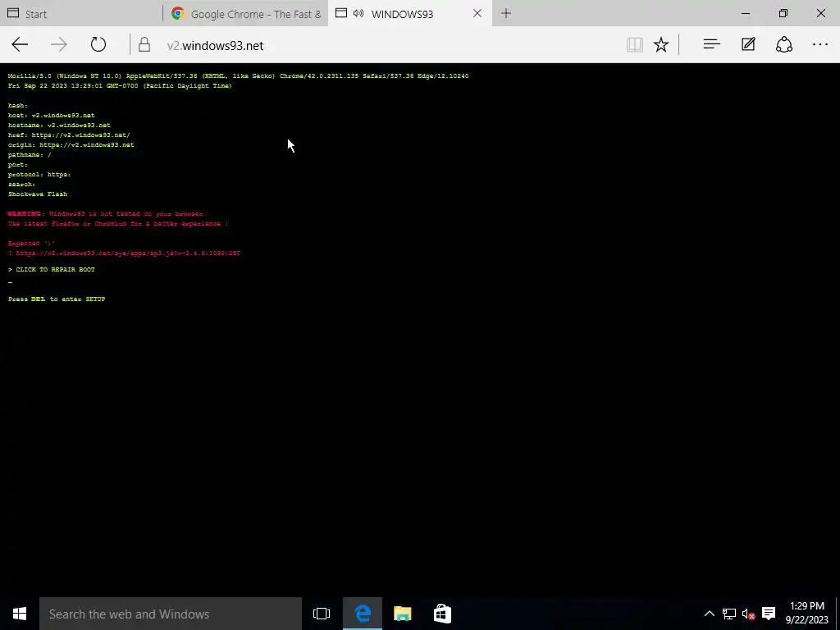
Task: Close the WINDOWS93 tab
Action: tap(477, 13)
